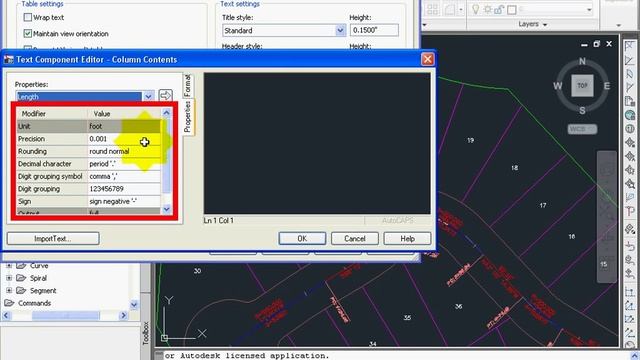Click the modifier list scroll down arrow
The image size is (640, 360).
point(166,209)
